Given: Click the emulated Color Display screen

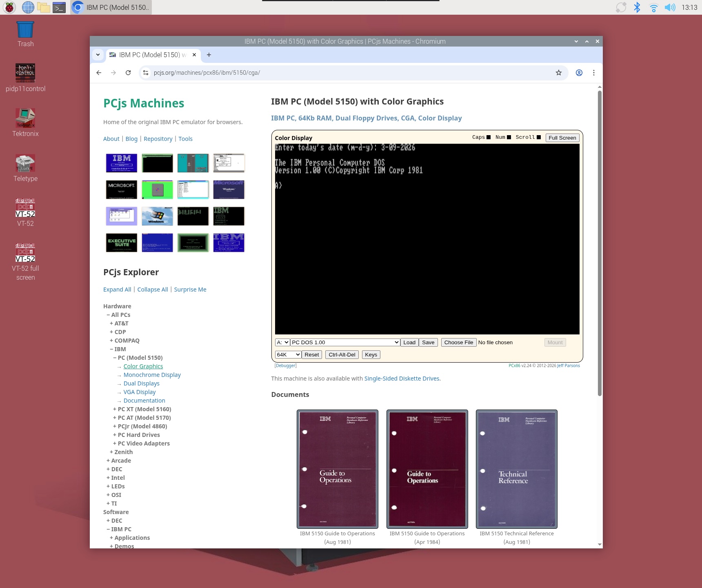Looking at the screenshot, I should (427, 239).
